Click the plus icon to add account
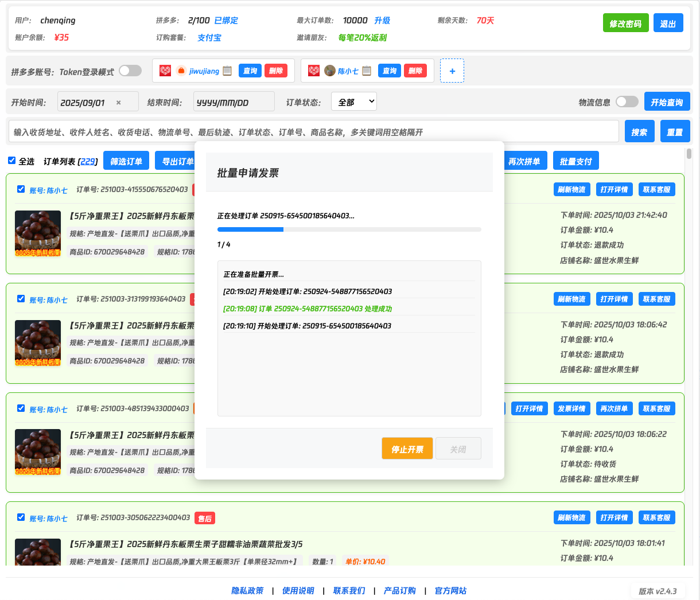The image size is (700, 600). [452, 71]
